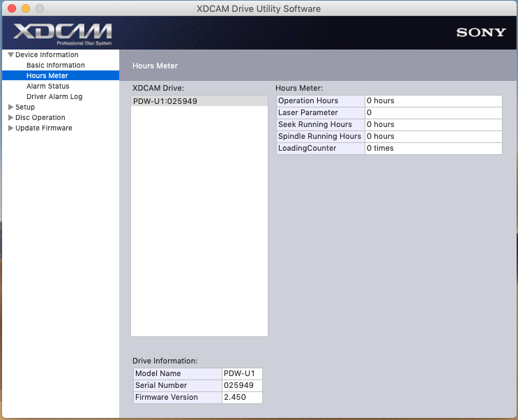Select drive PDW-U1:025949 in the list
Screen dimensions: 518x420
199,101
